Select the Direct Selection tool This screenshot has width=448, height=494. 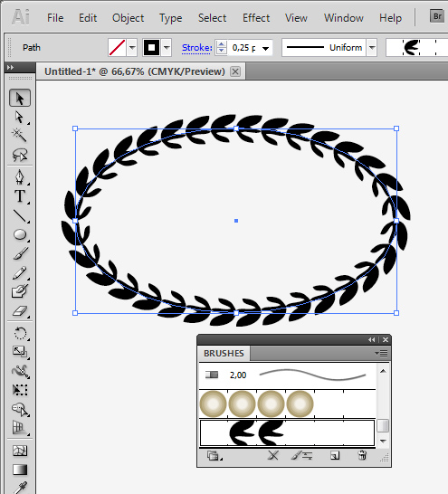[19, 117]
